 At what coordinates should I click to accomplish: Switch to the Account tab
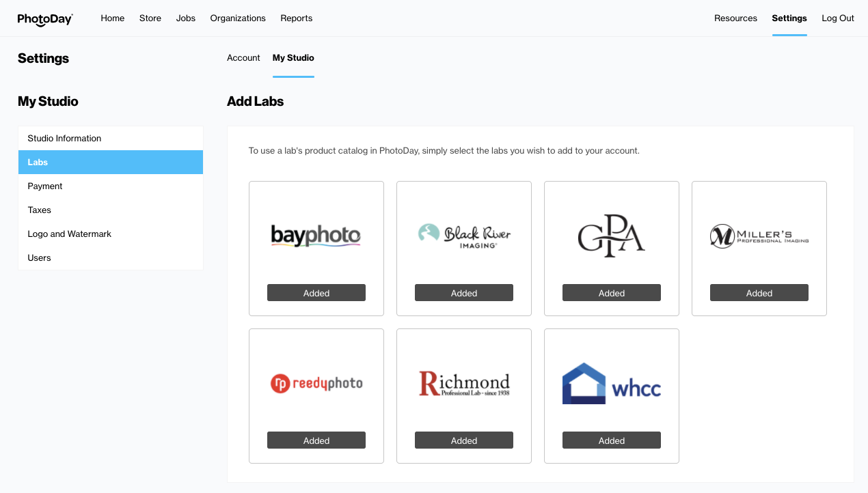click(243, 58)
